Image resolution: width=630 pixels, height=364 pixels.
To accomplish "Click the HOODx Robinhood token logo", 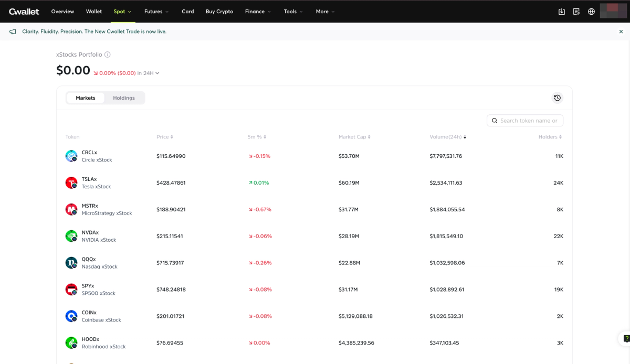I will tap(71, 343).
